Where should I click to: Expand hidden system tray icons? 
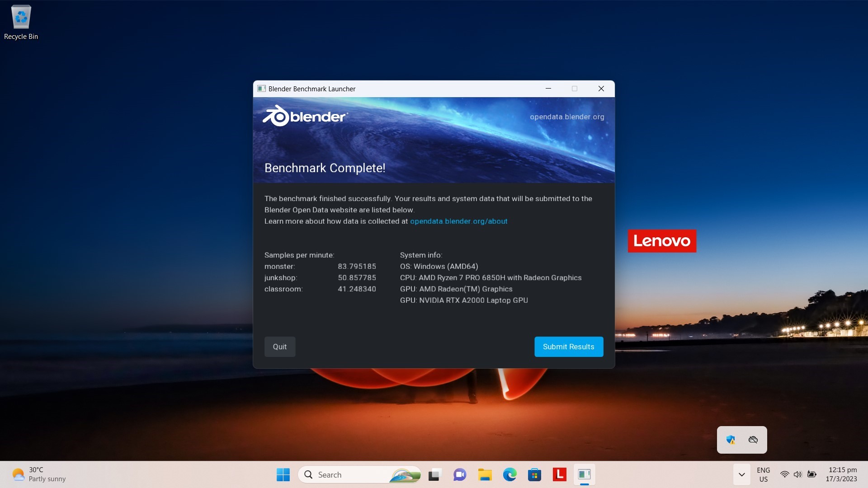(741, 474)
